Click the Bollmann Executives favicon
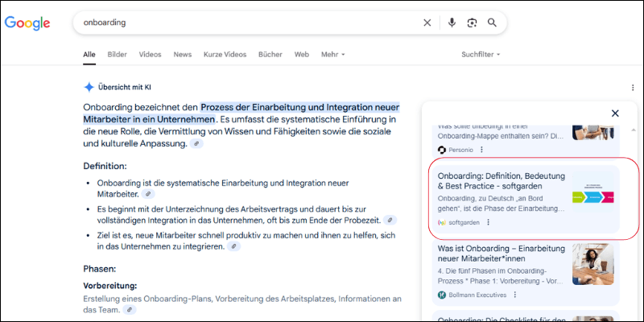 click(442, 295)
